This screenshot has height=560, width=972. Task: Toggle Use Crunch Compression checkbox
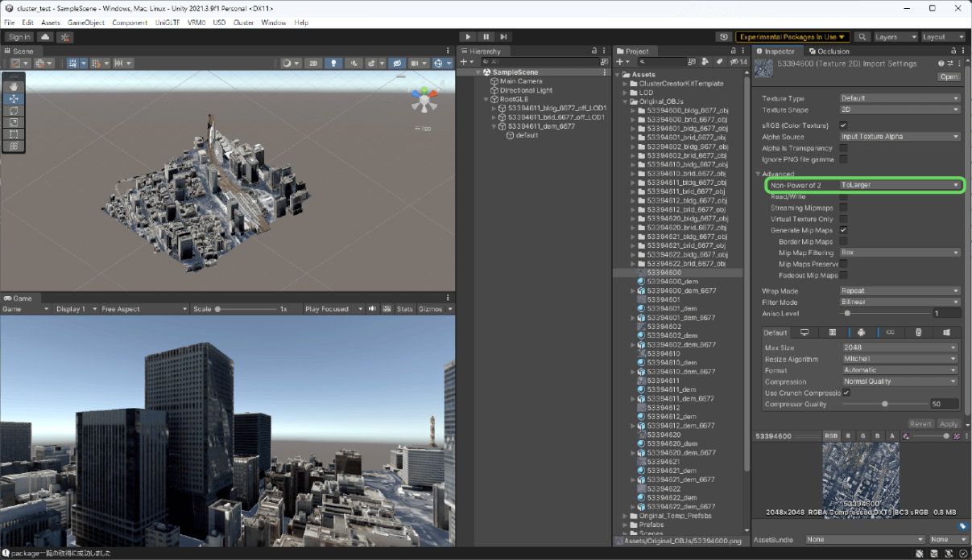pyautogui.click(x=846, y=393)
